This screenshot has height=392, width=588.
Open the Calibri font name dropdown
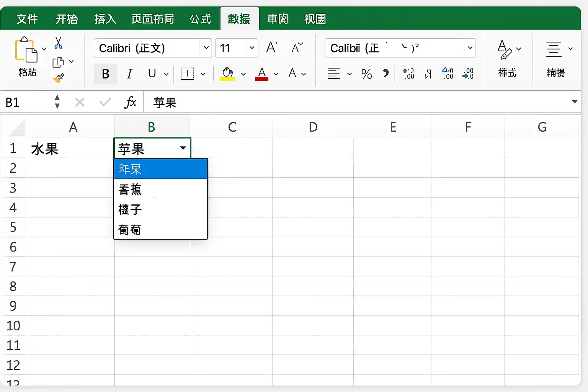[x=206, y=48]
